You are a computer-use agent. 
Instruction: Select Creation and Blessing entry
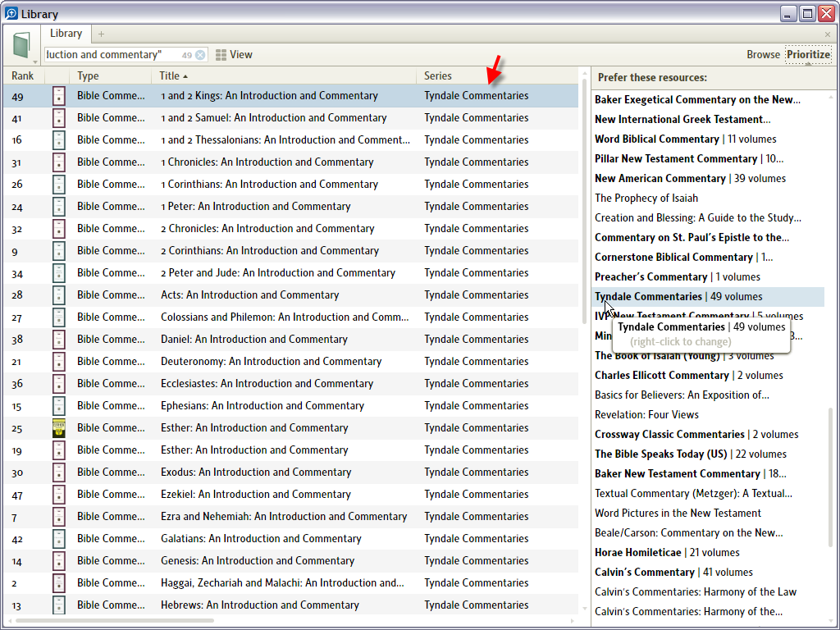[698, 218]
